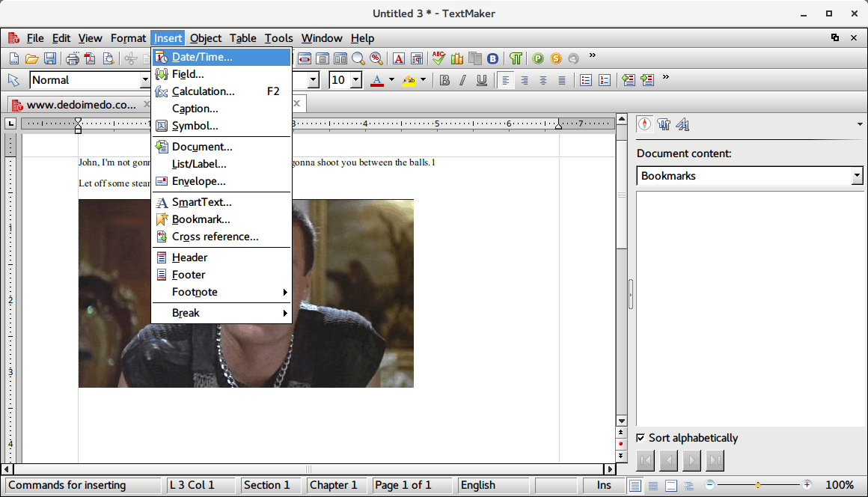Select sidebar character styles icon
This screenshot has height=497, width=868.
(x=682, y=124)
